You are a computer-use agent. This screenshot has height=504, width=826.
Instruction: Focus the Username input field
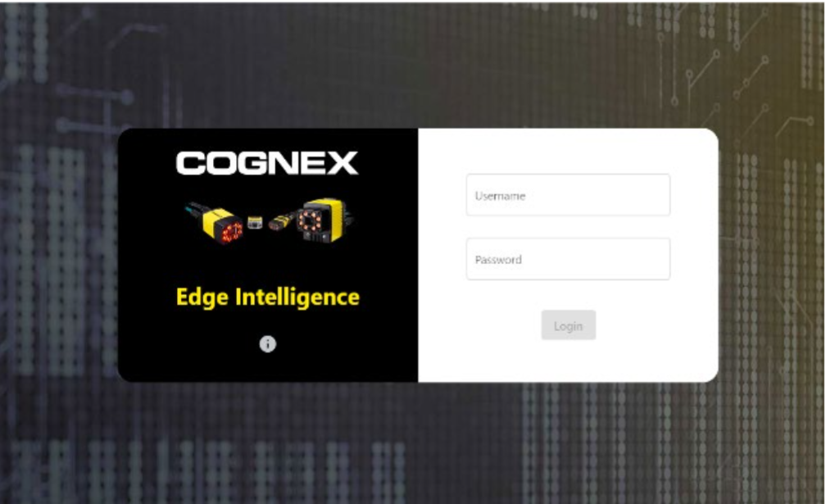coord(568,195)
